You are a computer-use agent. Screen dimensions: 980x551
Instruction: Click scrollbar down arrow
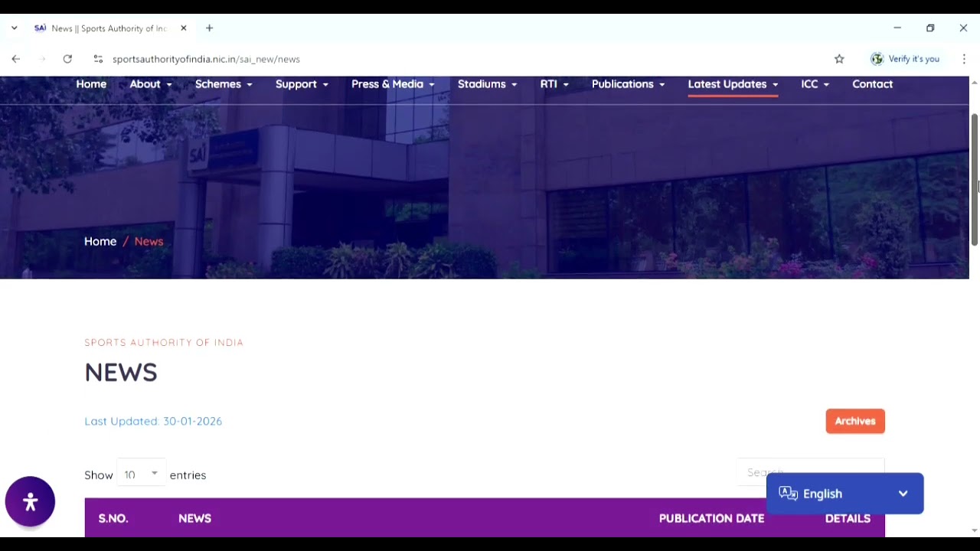[x=974, y=530]
